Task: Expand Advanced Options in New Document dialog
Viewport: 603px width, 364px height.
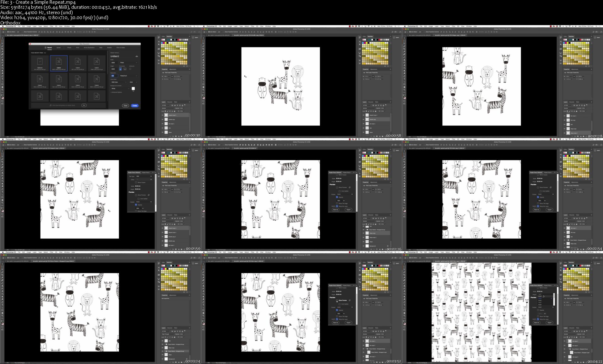Action: pos(117,92)
